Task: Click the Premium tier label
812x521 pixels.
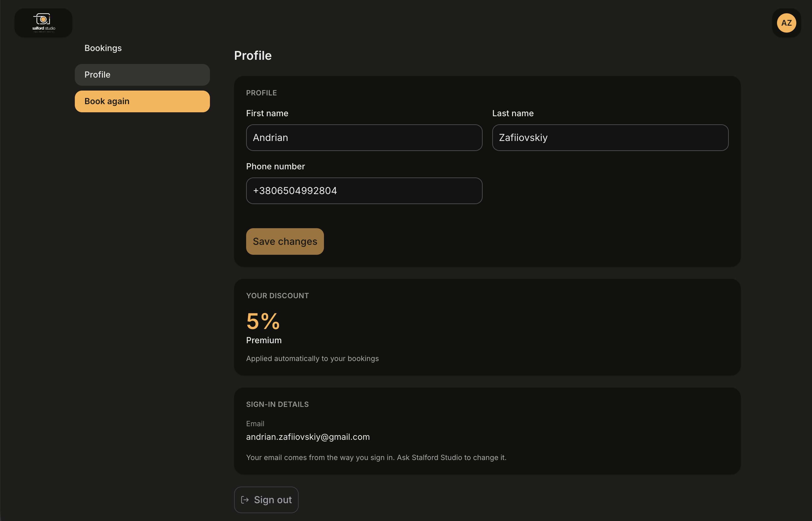Action: pyautogui.click(x=264, y=340)
